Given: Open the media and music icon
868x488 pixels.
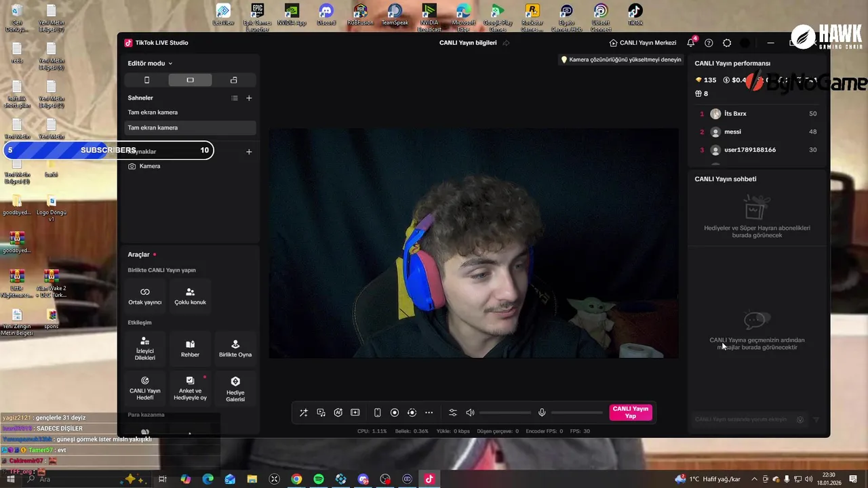Looking at the screenshot, I should click(321, 413).
